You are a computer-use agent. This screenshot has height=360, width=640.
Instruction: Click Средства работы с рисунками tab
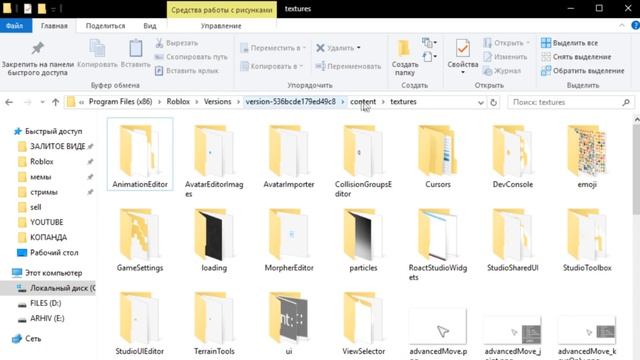[x=222, y=9]
